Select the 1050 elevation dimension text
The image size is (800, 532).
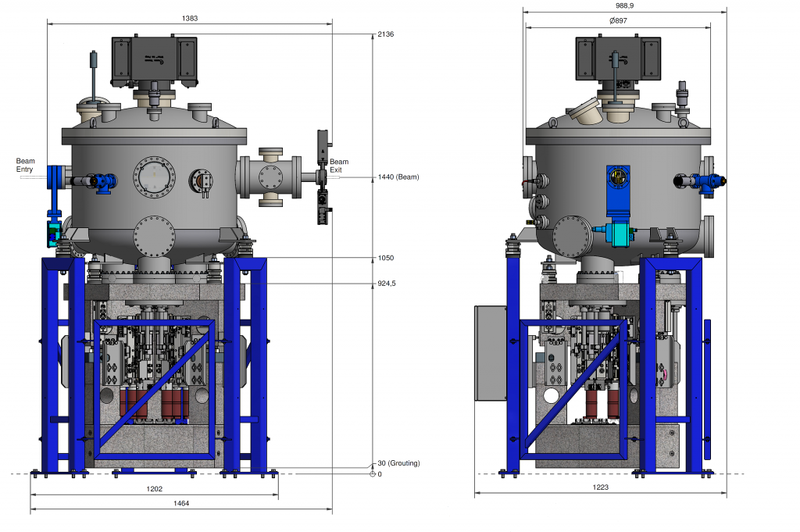[386, 258]
